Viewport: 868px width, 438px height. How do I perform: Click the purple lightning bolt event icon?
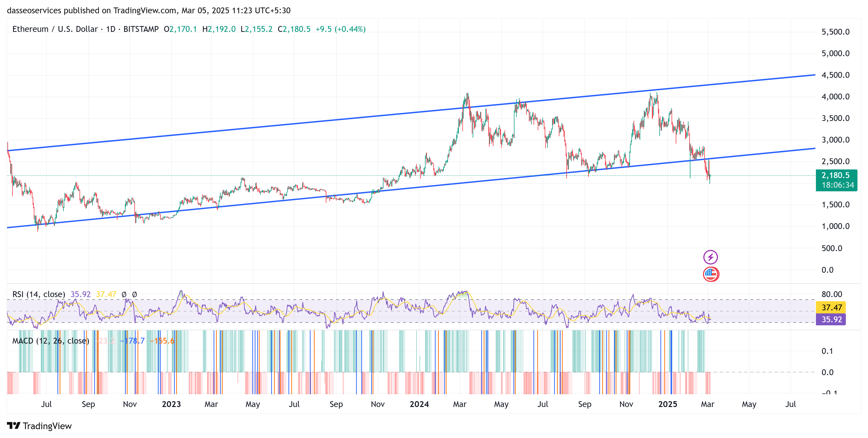710,257
